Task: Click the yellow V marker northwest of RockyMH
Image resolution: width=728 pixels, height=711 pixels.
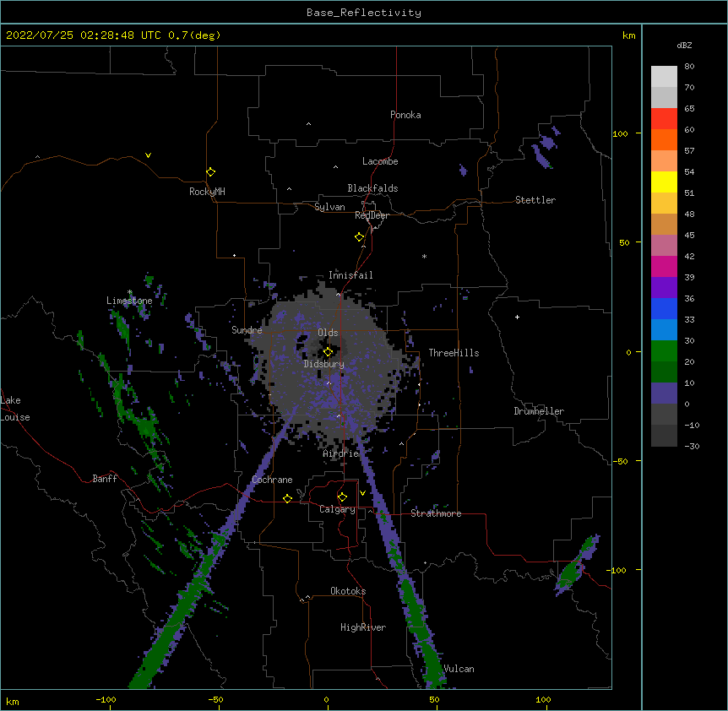Action: (148, 155)
